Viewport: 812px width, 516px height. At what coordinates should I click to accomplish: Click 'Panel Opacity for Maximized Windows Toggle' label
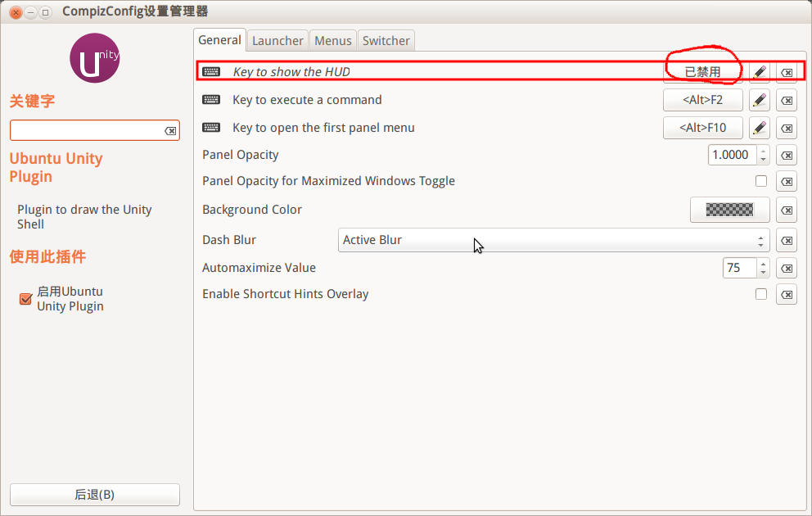click(x=328, y=181)
